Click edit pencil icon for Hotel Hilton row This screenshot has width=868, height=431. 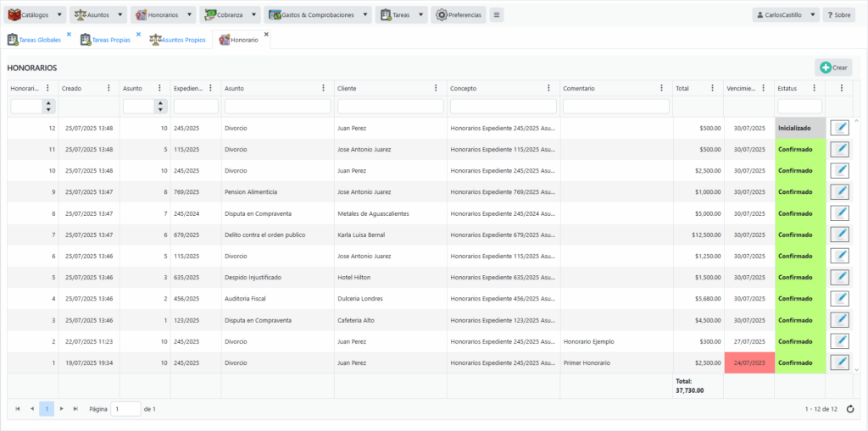coord(838,277)
